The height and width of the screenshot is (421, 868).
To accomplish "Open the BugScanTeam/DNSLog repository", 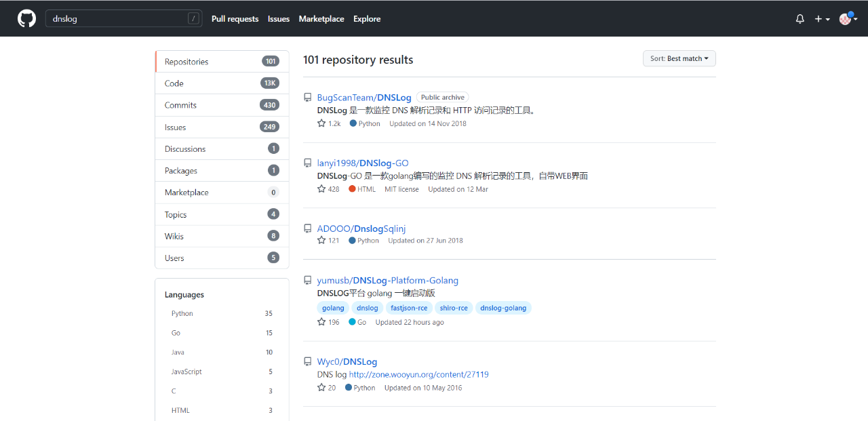I will click(x=364, y=98).
